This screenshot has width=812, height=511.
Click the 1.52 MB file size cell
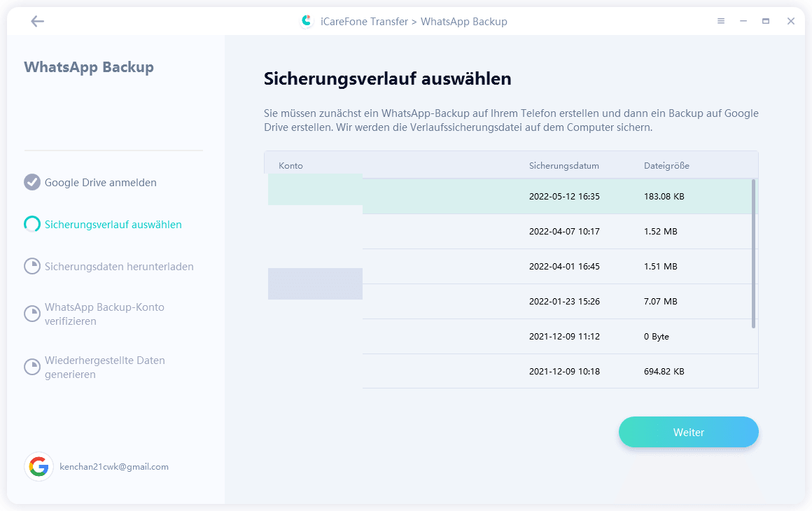tap(660, 232)
